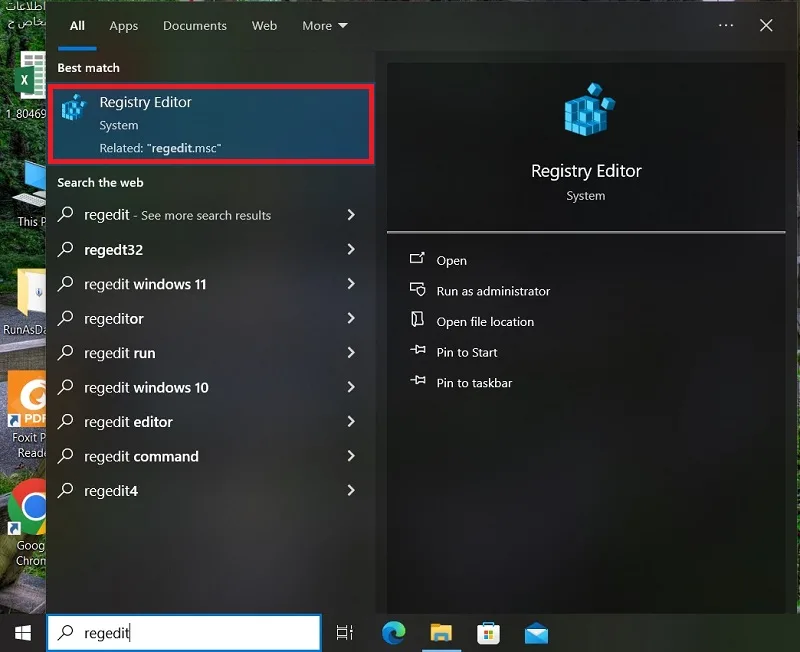Switch to the Documents tab
This screenshot has height=652, width=800.
194,26
